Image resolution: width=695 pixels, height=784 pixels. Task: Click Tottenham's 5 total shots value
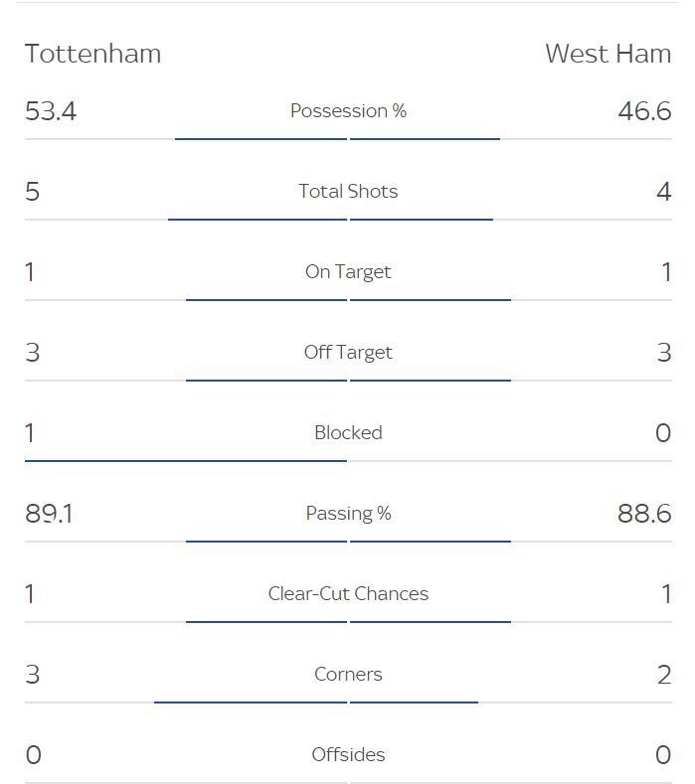click(x=32, y=192)
